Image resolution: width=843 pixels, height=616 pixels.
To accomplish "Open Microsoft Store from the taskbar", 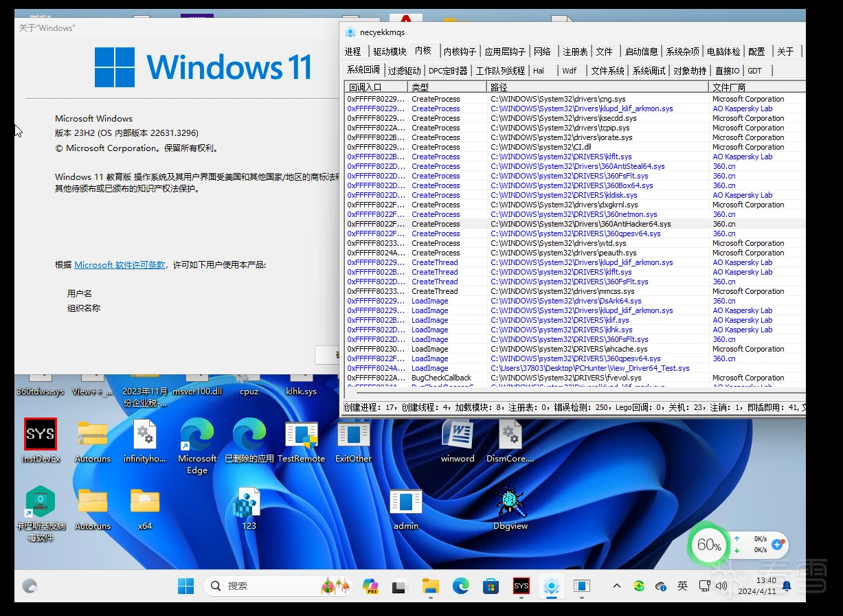I will tap(491, 586).
